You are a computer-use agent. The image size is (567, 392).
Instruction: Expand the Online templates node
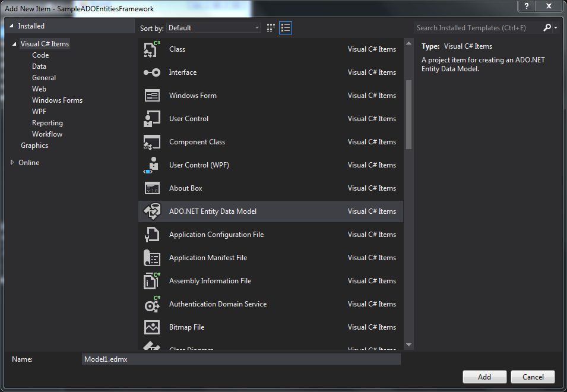[x=12, y=162]
